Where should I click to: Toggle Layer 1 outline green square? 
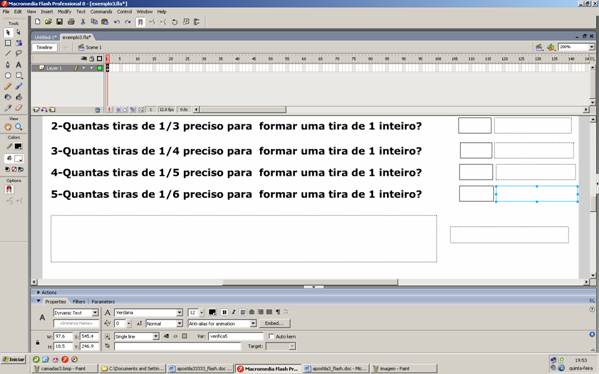pyautogui.click(x=99, y=68)
